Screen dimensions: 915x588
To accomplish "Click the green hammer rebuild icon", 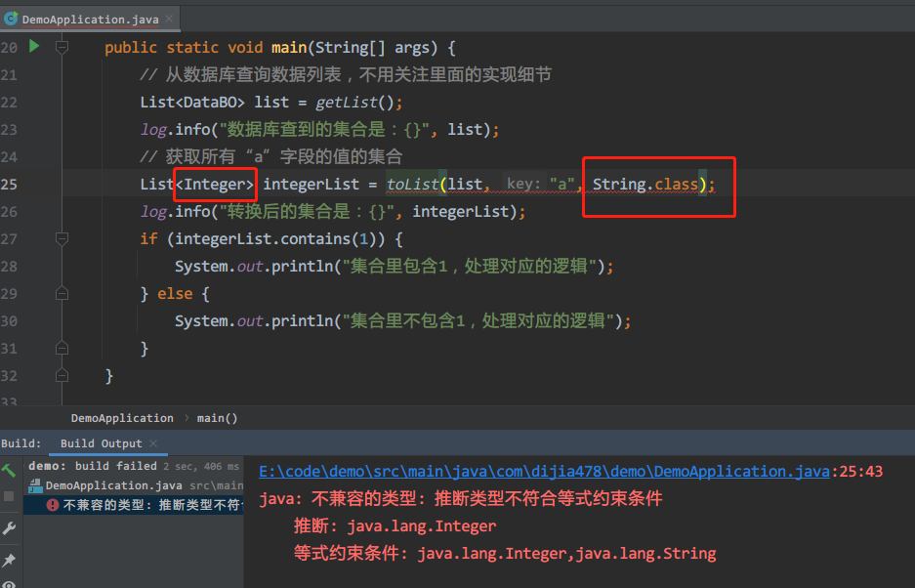I will [8, 470].
